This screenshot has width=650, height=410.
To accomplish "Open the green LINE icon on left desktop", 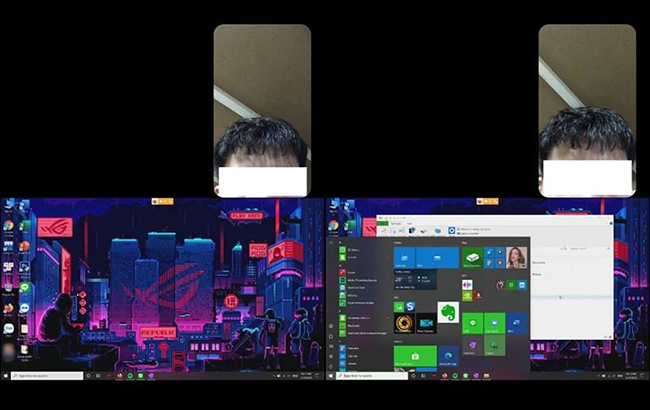I will click(24, 287).
